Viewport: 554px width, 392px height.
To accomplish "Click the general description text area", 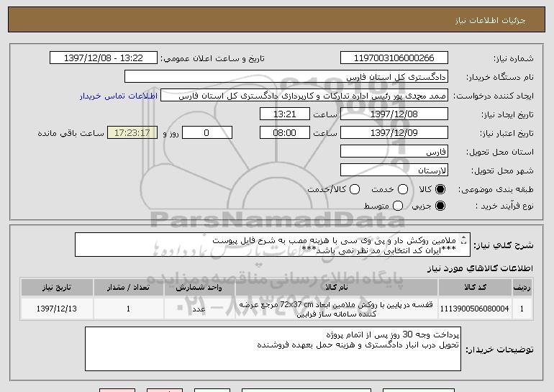I will point(273,245).
